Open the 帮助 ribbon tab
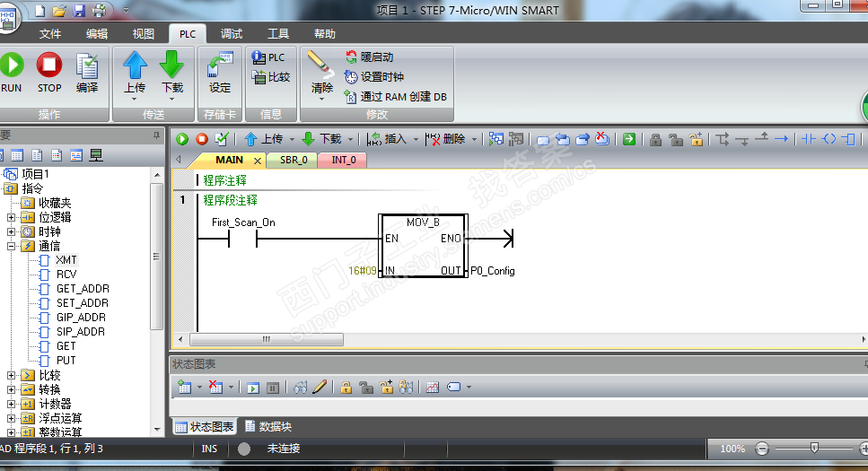The height and width of the screenshot is (471, 868). 324,34
